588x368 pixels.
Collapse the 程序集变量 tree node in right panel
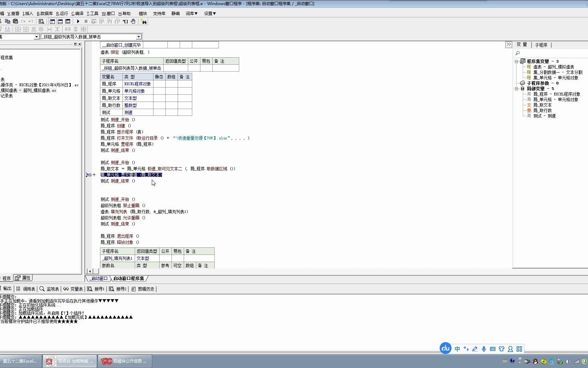click(517, 62)
